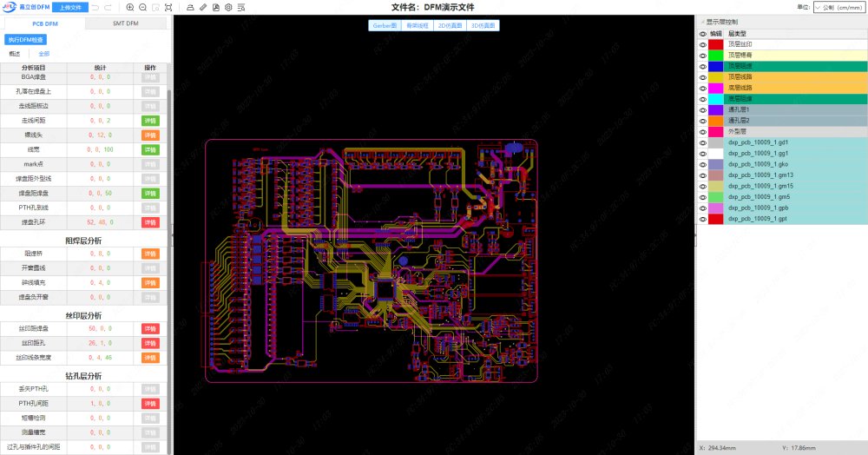The width and height of the screenshot is (868, 455).
Task: Select the ruler measurement tool icon
Action: click(x=203, y=7)
